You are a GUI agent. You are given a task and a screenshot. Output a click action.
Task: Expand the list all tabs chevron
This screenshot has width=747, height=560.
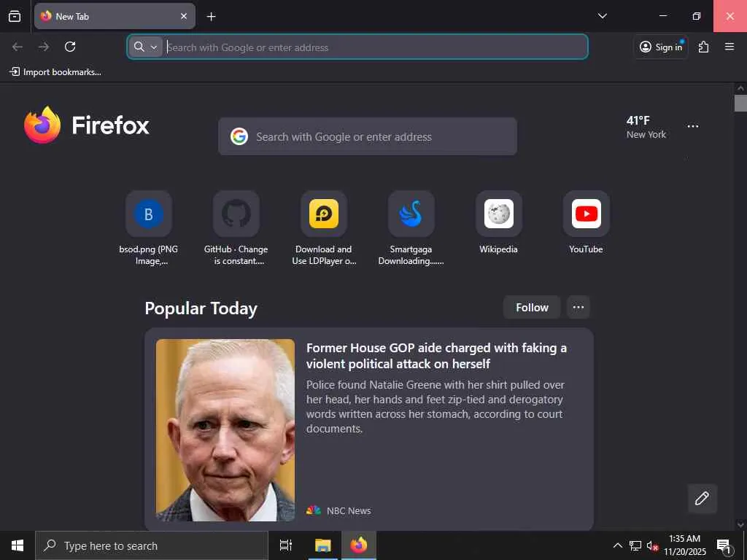click(602, 16)
